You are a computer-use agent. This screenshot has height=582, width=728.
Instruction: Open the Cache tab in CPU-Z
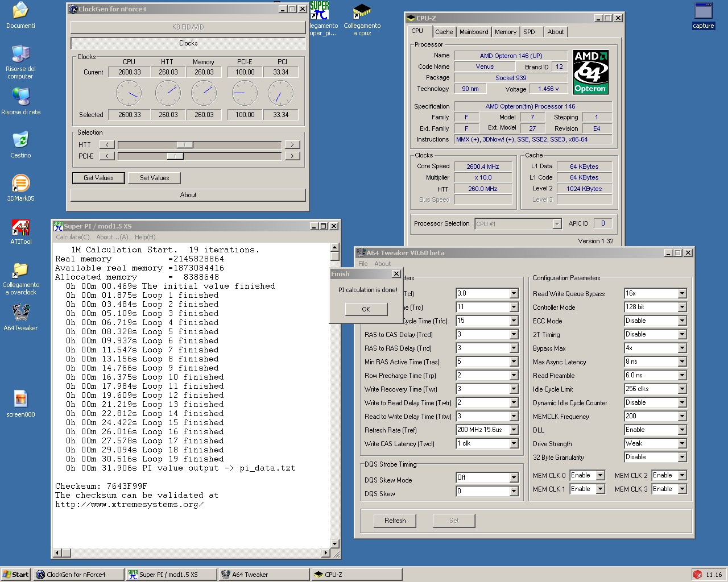tap(444, 32)
